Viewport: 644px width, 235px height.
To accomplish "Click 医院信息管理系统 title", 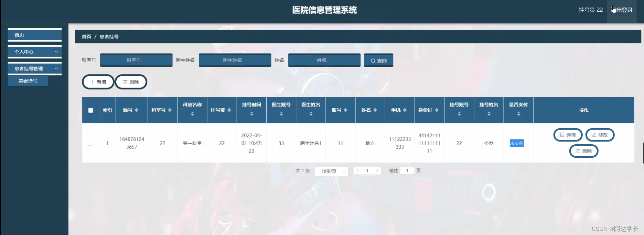I will click(324, 10).
